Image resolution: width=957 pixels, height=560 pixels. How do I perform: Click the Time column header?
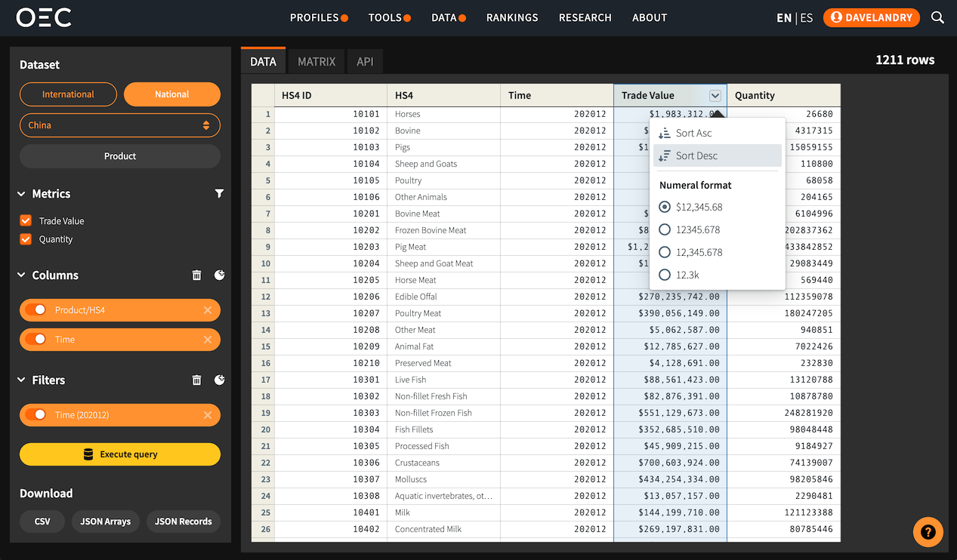coord(557,96)
